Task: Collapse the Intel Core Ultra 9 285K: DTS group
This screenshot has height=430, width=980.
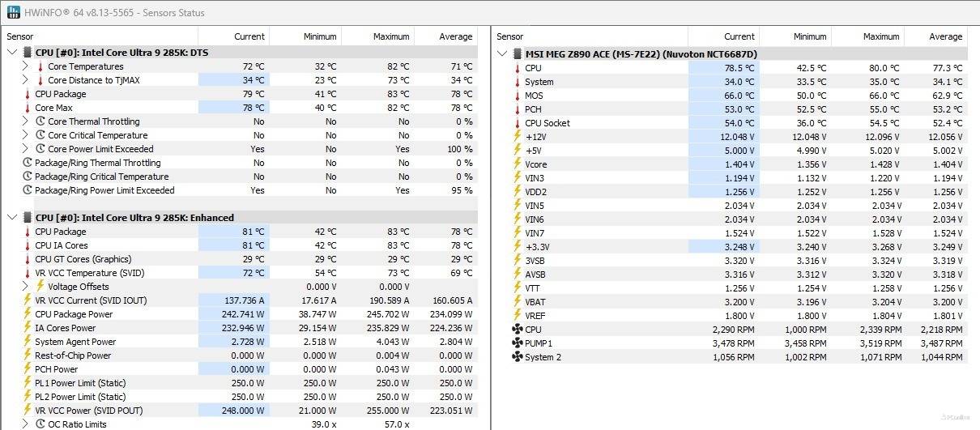Action: point(12,53)
